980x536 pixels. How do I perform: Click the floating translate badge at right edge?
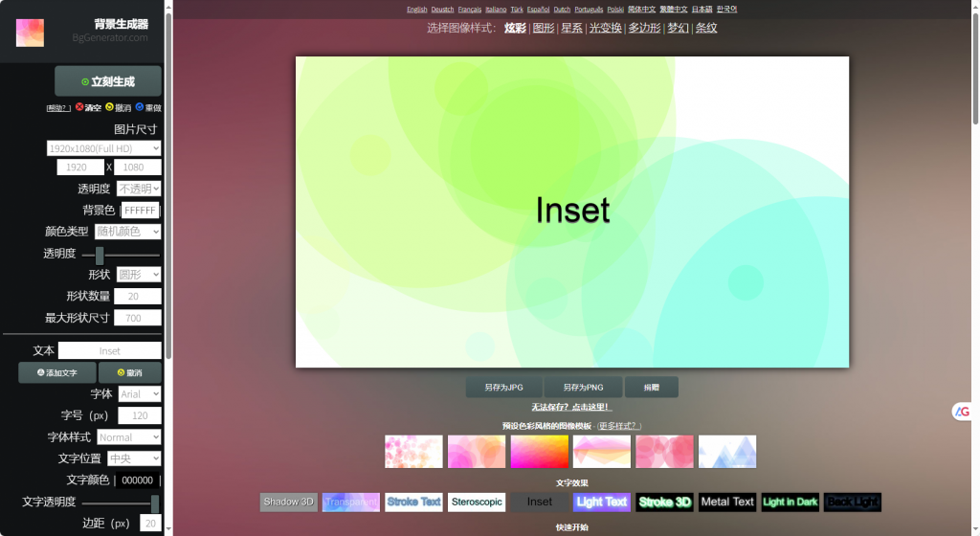962,412
